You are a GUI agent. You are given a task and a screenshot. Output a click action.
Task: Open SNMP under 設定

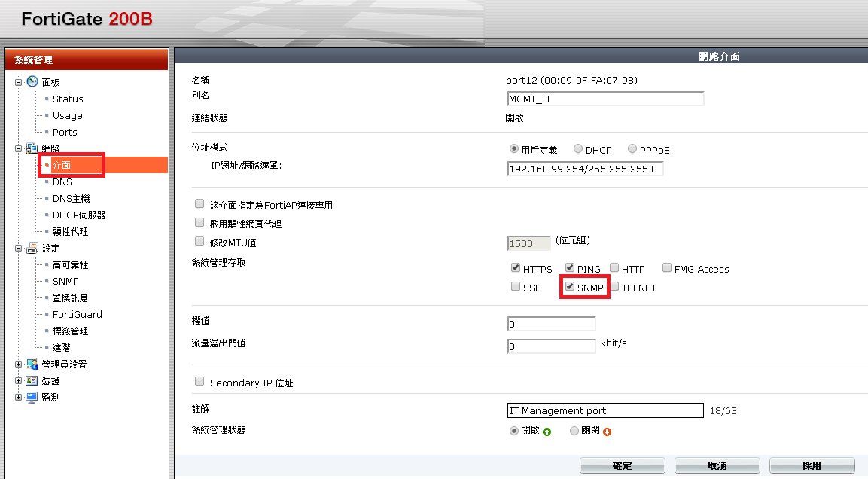[65, 282]
